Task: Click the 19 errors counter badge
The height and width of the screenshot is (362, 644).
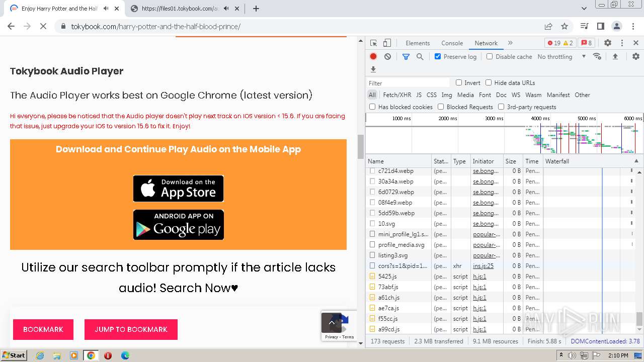Action: point(560,43)
